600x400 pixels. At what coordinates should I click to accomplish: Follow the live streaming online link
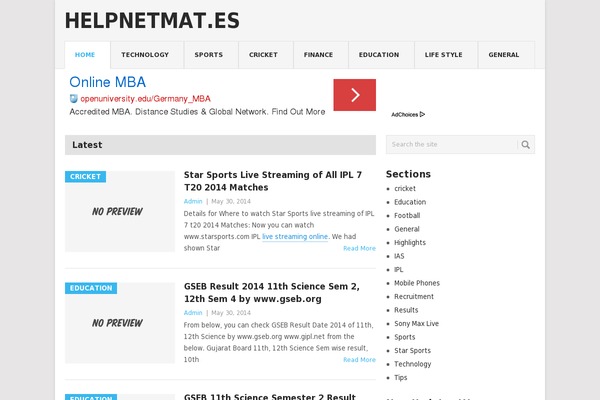coord(295,237)
